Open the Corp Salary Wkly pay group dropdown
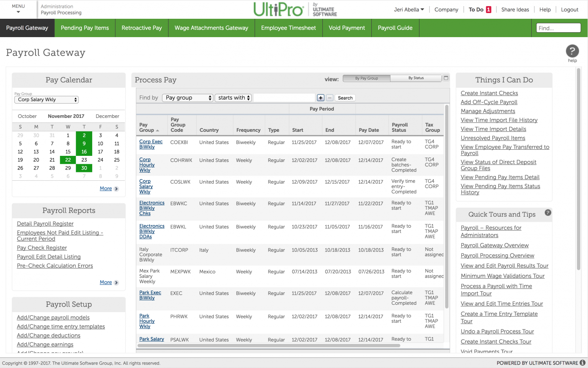Viewport: 588px width, 368px height. [x=46, y=100]
